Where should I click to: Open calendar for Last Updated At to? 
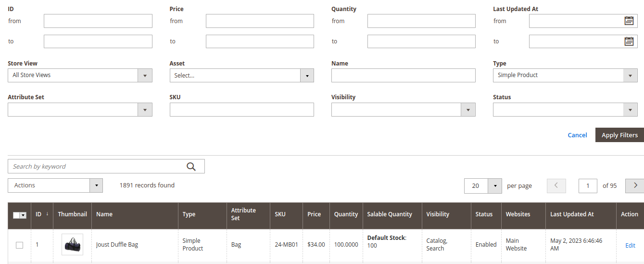(x=629, y=41)
